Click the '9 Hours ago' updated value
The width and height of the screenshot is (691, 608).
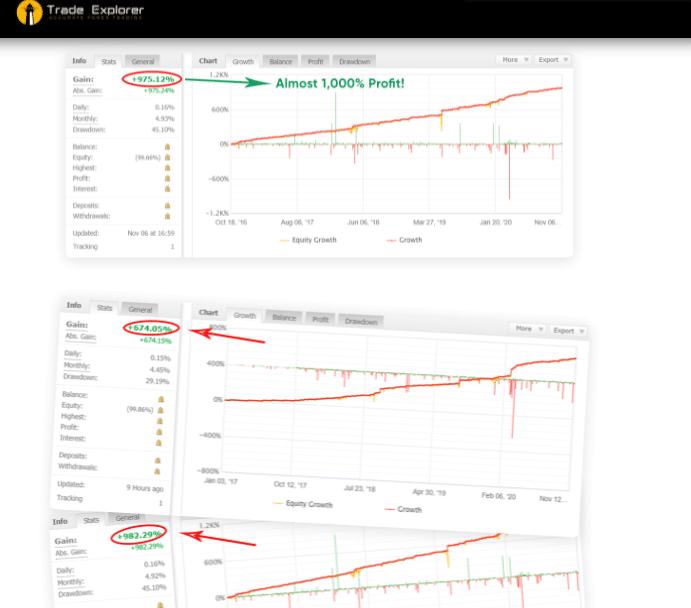point(145,488)
